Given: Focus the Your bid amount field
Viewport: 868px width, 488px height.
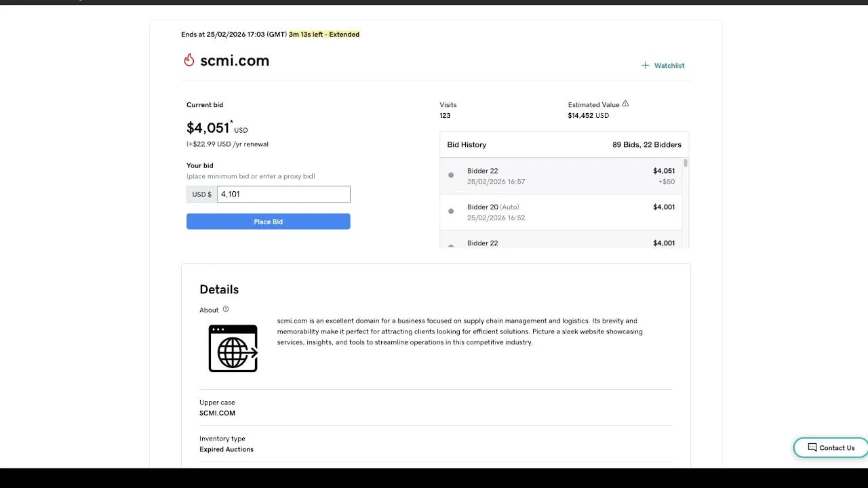Looking at the screenshot, I should click(x=283, y=195).
